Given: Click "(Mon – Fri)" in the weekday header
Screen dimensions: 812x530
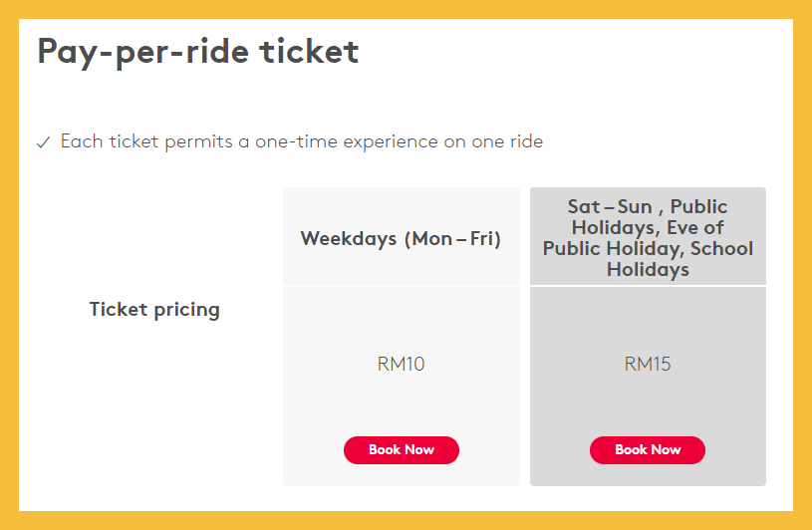Looking at the screenshot, I should click(452, 239).
